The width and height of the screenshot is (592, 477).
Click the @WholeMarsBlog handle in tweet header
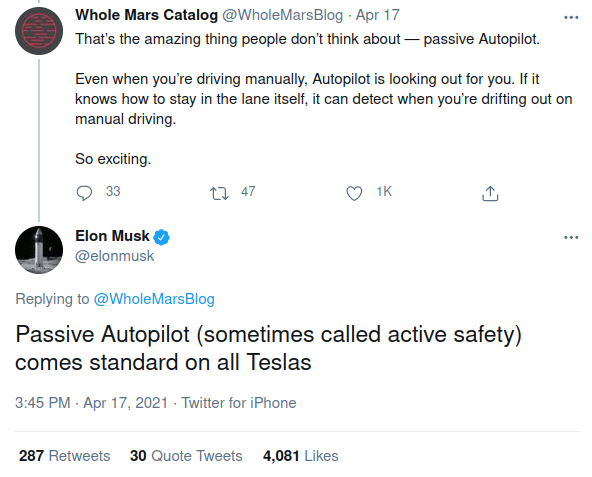282,15
